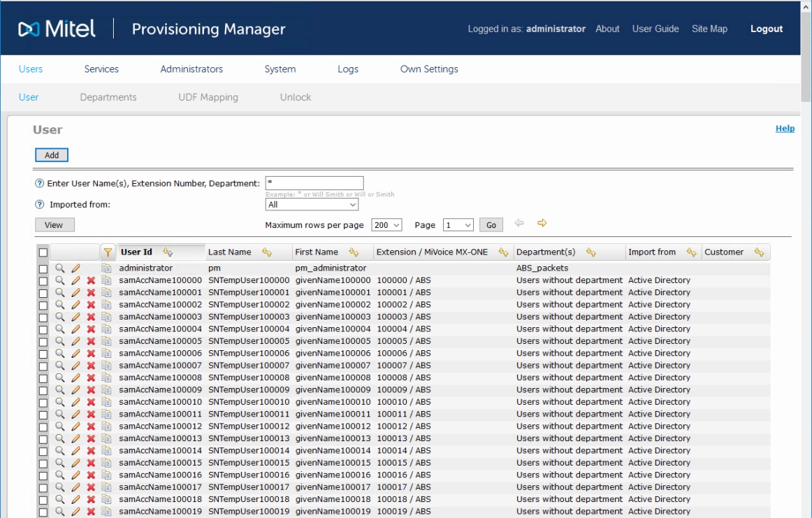Screen dimensions: 812x518
Task: Open the Administrators menu
Action: (191, 69)
